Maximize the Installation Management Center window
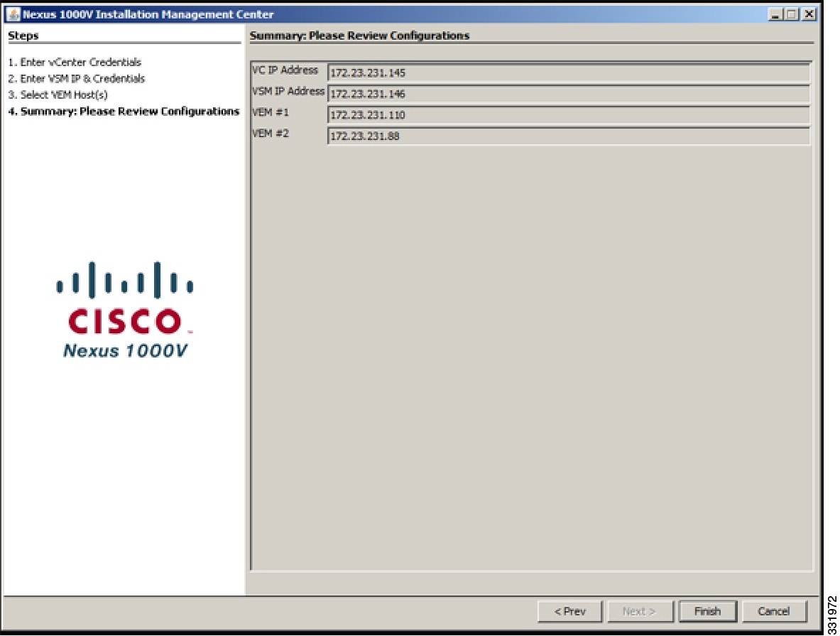This screenshot has width=840, height=636. coord(792,14)
